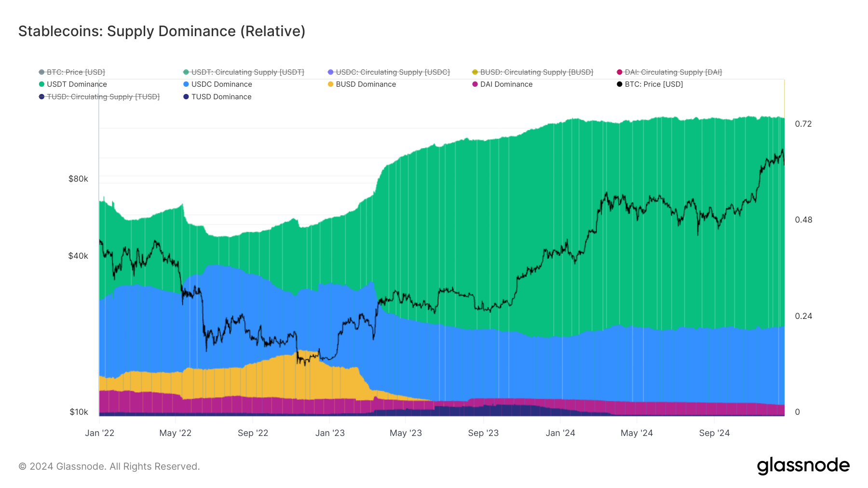Hide the USDC Dominance series
This screenshot has width=868, height=488.
tap(221, 84)
